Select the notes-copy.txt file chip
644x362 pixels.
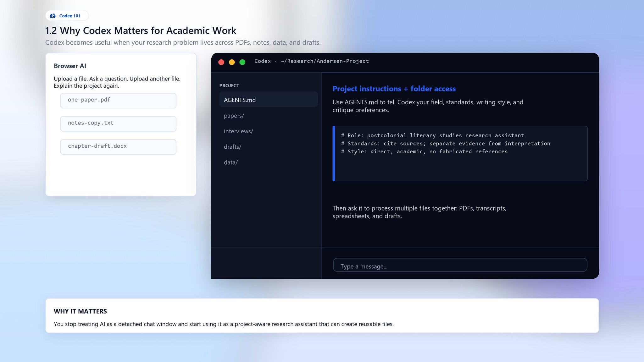click(118, 124)
